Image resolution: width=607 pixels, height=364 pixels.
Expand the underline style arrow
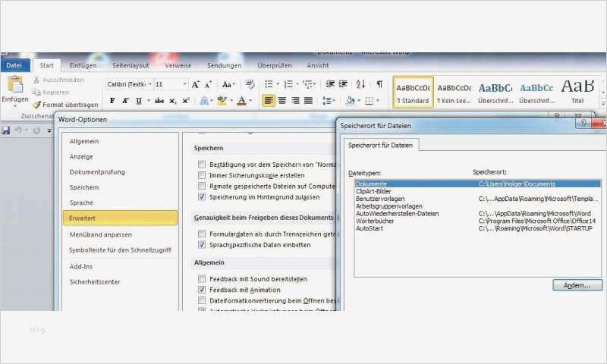tap(149, 101)
